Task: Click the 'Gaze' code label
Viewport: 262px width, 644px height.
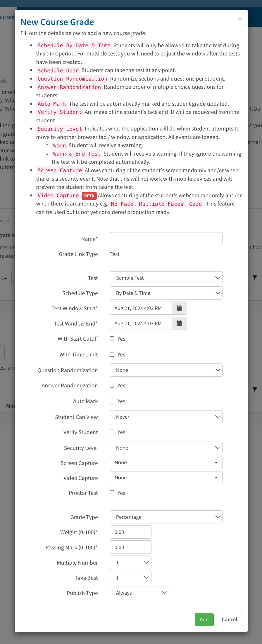Action: tap(195, 204)
